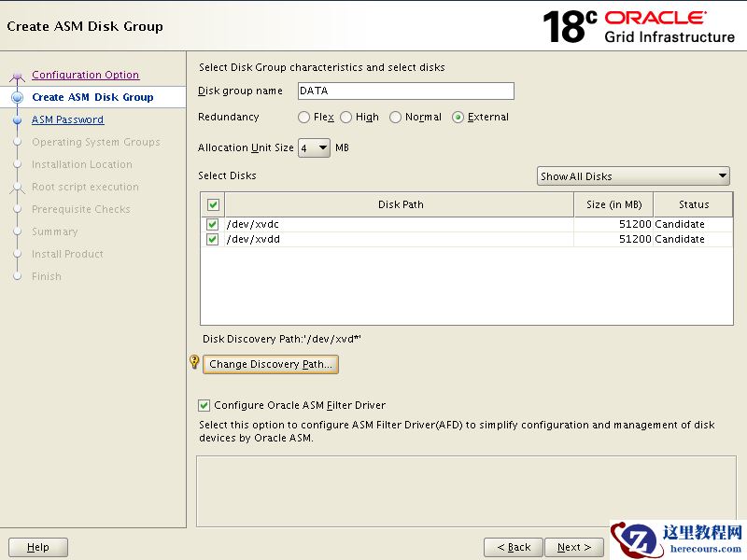Select Flex redundancy

point(303,118)
